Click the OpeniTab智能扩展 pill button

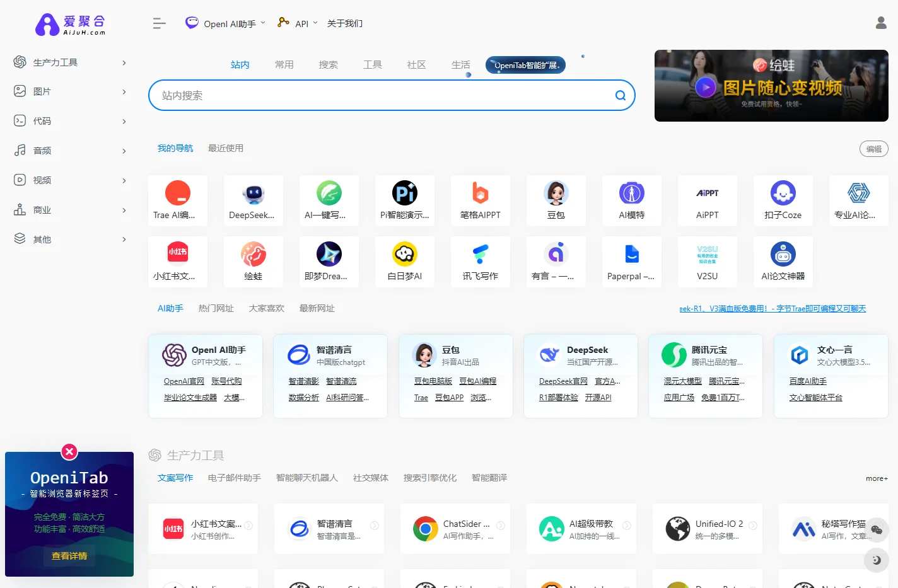coord(526,65)
